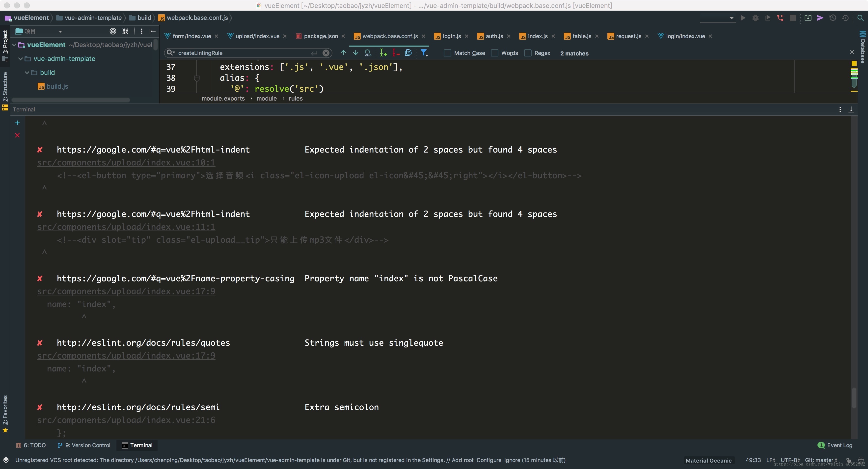Enable the Match Case checkbox
The width and height of the screenshot is (868, 469).
point(447,53)
